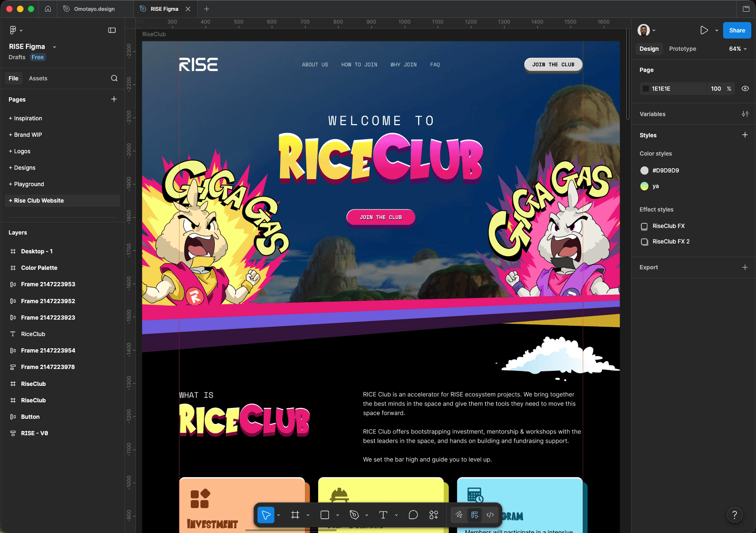Click the search icon in File panel

tap(114, 78)
